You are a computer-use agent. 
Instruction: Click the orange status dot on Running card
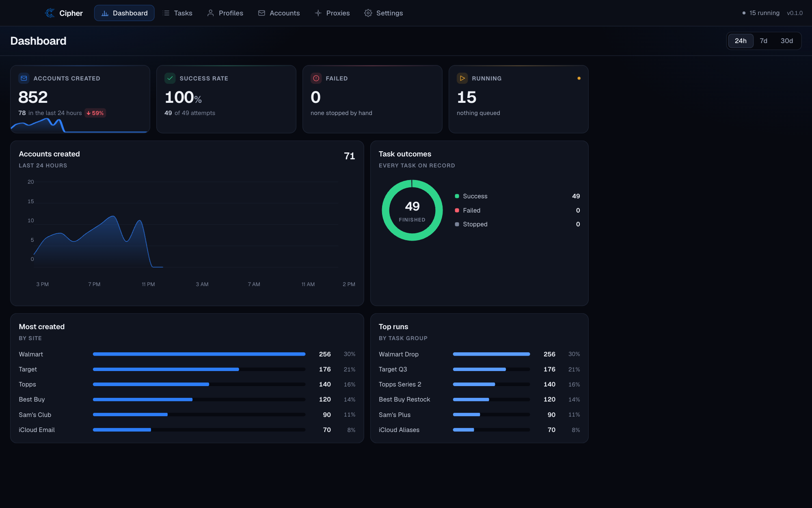pyautogui.click(x=579, y=78)
